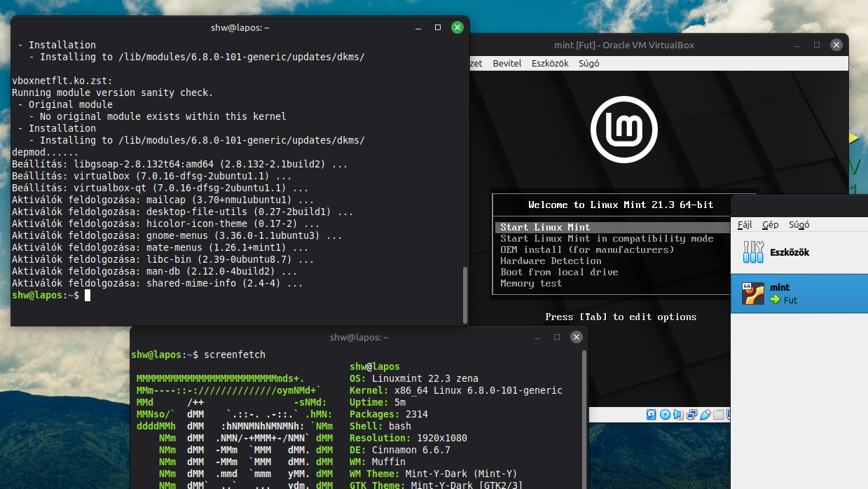Click USB indicator in VM status bar
The width and height of the screenshot is (868, 489).
point(705,414)
